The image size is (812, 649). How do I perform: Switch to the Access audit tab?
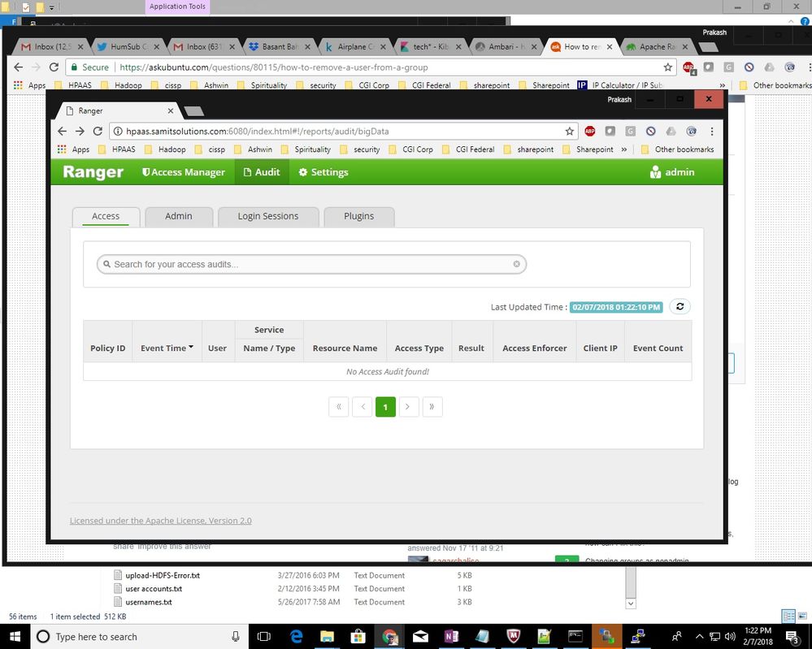pos(106,216)
